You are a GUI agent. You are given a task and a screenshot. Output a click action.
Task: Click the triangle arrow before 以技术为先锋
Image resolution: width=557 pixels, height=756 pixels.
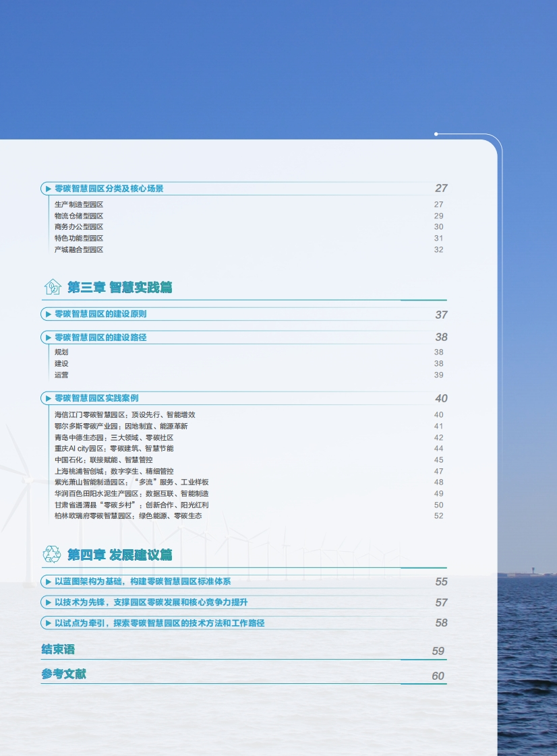49,602
